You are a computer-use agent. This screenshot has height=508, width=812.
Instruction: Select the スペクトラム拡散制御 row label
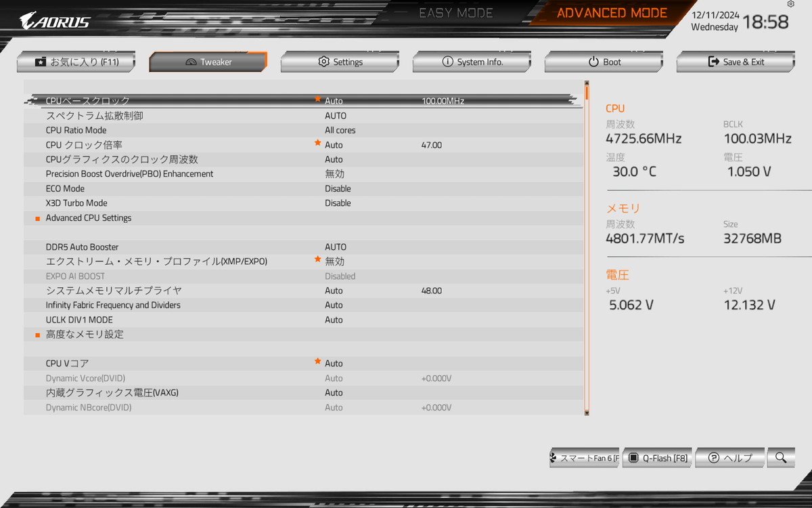94,116
